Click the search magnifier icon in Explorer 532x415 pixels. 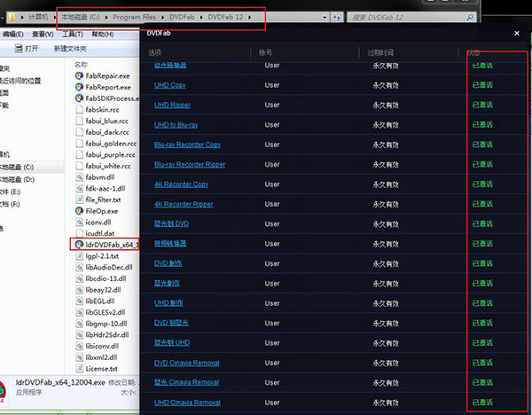470,17
